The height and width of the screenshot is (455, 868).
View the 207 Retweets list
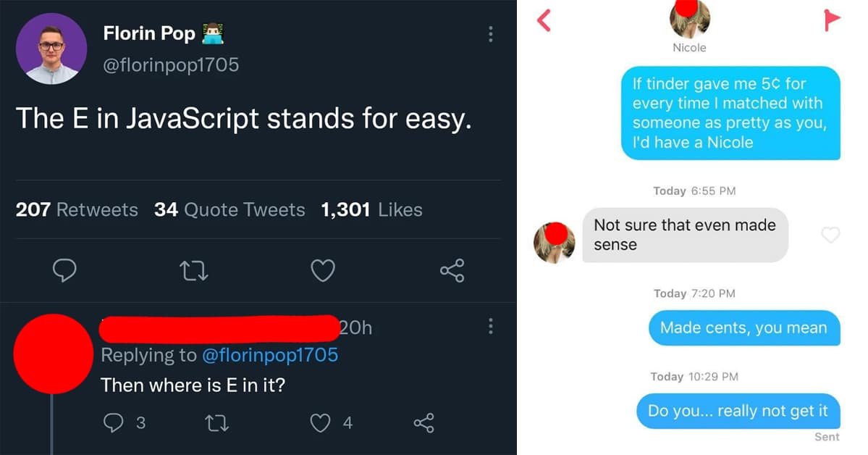[x=77, y=209]
